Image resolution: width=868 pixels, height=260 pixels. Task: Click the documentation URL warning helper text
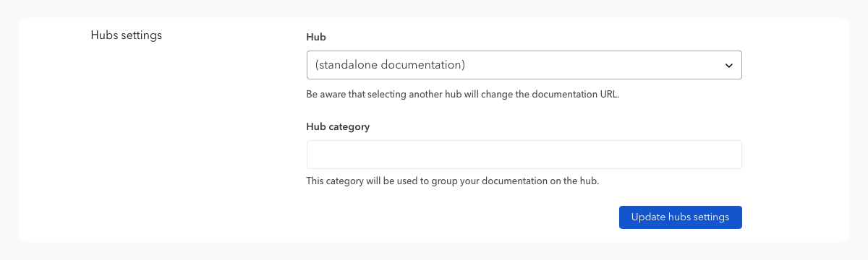(x=463, y=95)
